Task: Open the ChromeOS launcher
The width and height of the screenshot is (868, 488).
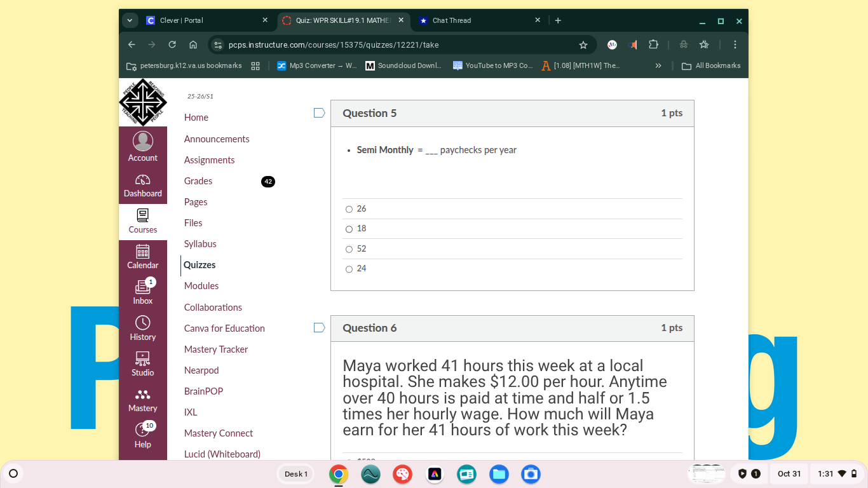Action: [x=13, y=473]
